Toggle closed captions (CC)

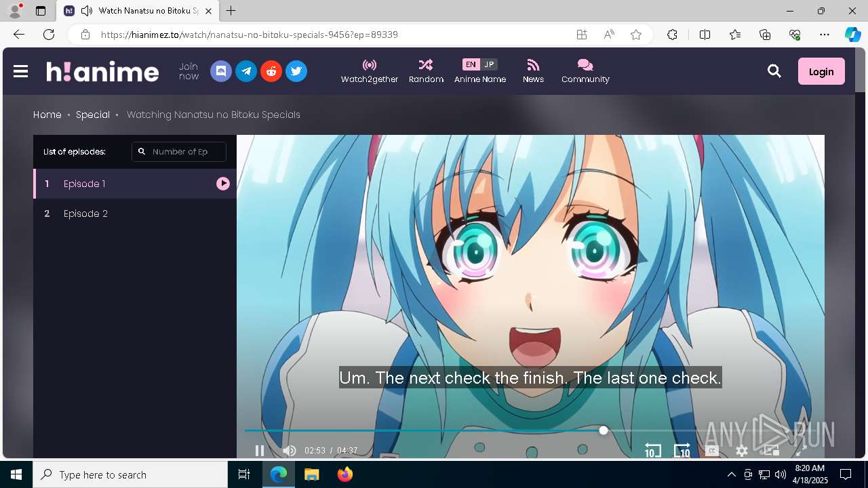tap(712, 451)
